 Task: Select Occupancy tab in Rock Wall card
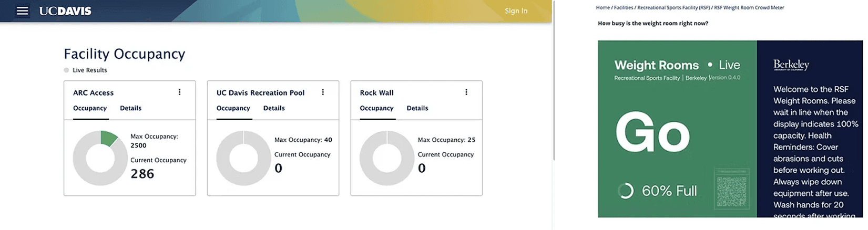click(376, 108)
